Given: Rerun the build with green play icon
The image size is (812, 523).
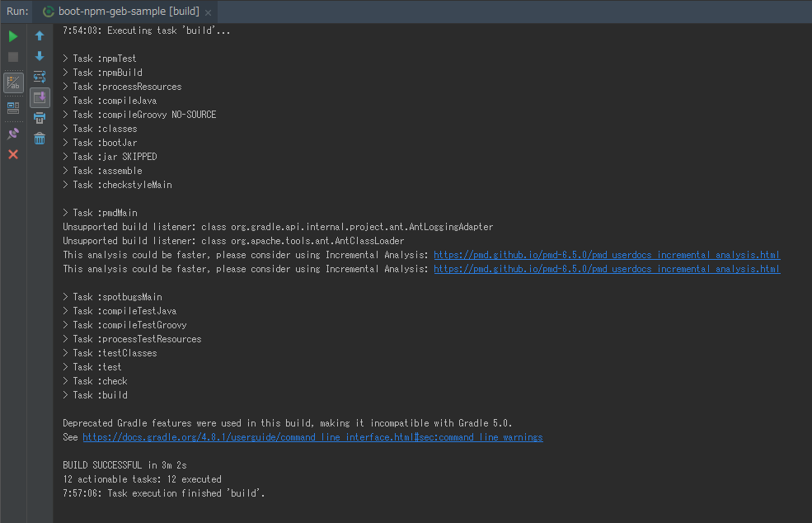Looking at the screenshot, I should (x=13, y=36).
